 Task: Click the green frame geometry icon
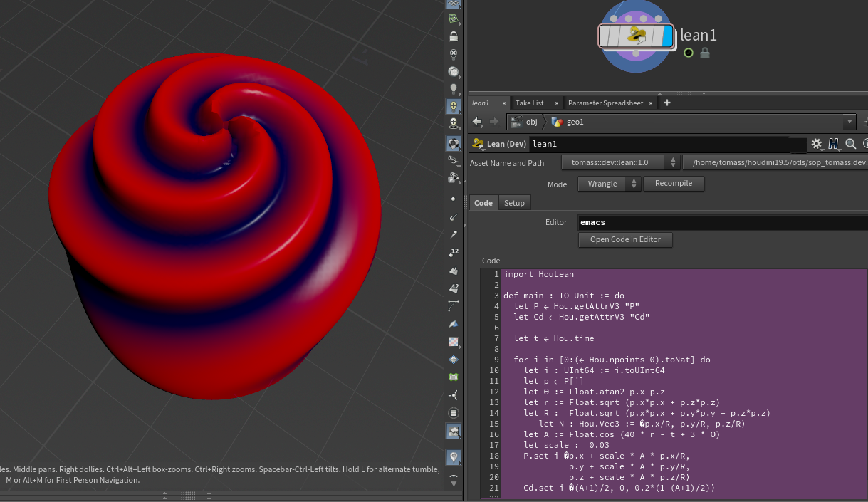click(453, 377)
